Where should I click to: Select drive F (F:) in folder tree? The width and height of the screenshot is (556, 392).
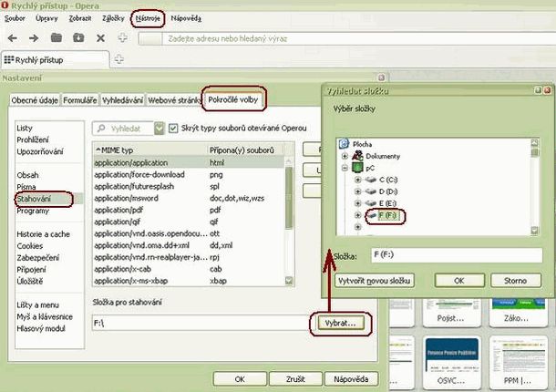[x=387, y=215]
